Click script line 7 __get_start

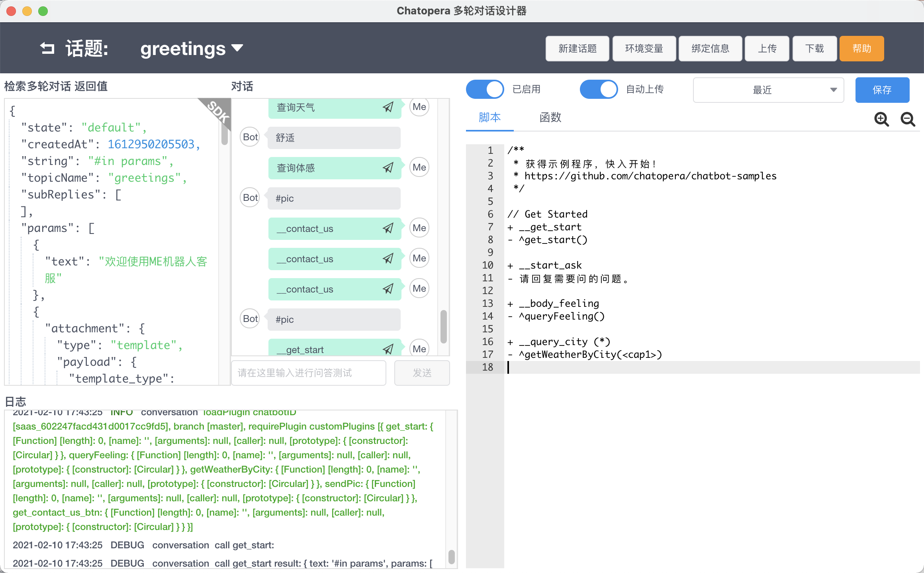coord(544,227)
